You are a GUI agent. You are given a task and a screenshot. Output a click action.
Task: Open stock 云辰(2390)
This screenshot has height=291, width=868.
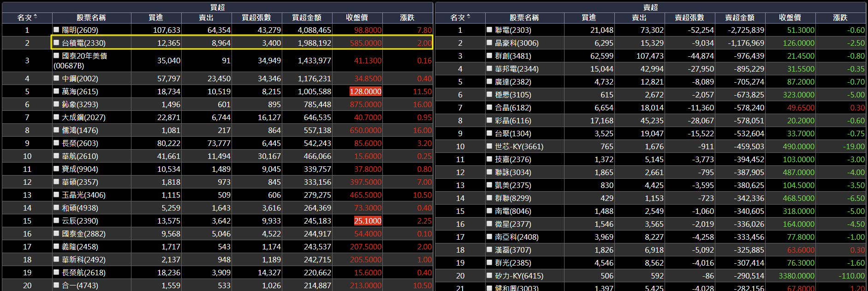point(80,221)
